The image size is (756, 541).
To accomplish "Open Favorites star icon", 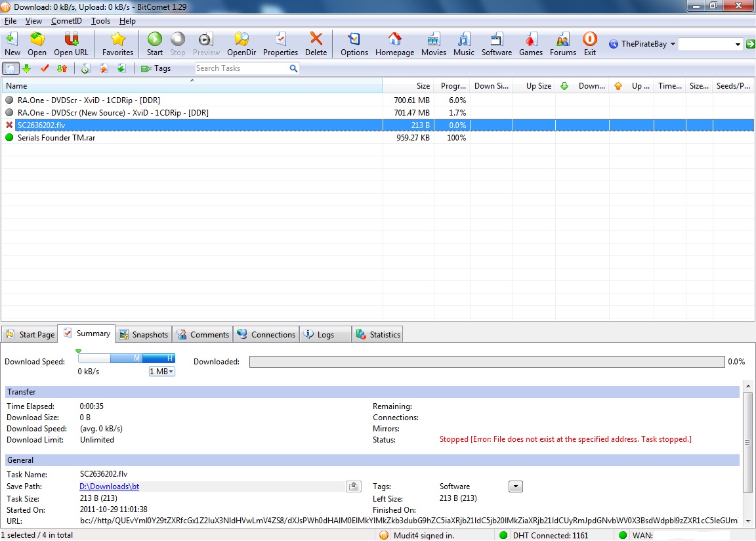I will tap(117, 39).
